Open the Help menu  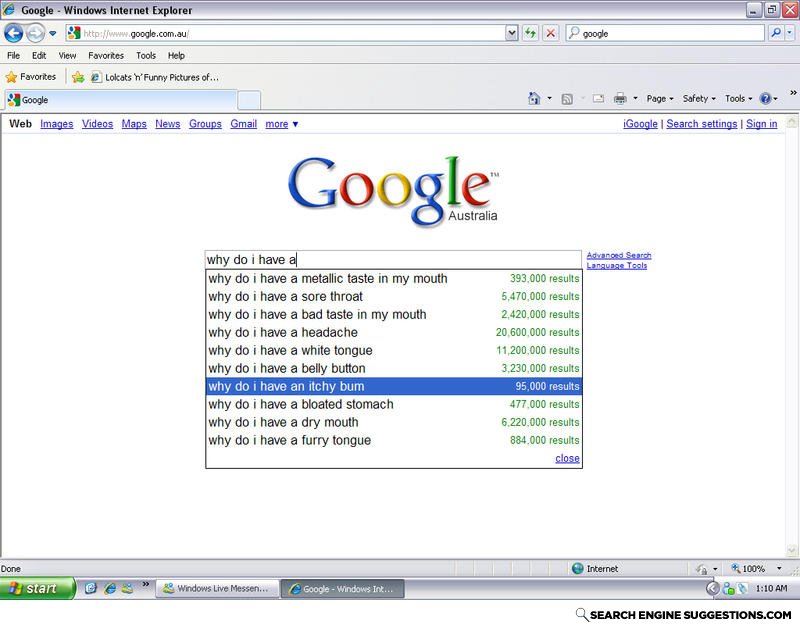click(x=177, y=56)
